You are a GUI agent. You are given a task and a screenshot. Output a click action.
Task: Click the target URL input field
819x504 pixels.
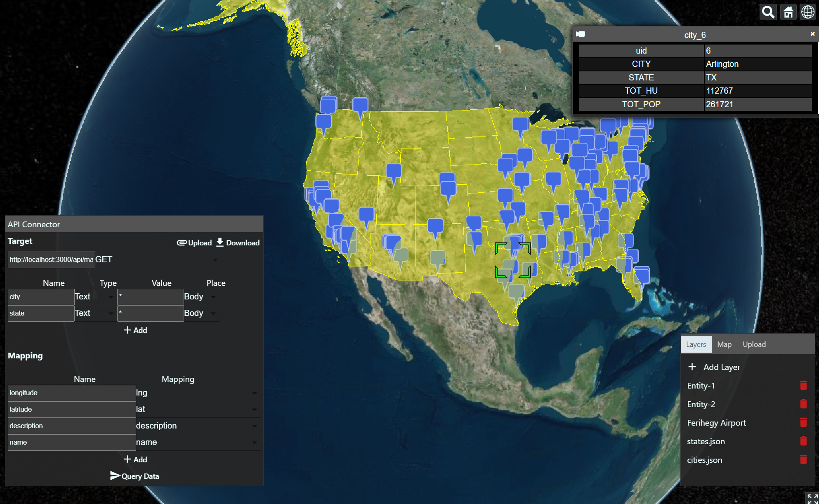click(51, 260)
